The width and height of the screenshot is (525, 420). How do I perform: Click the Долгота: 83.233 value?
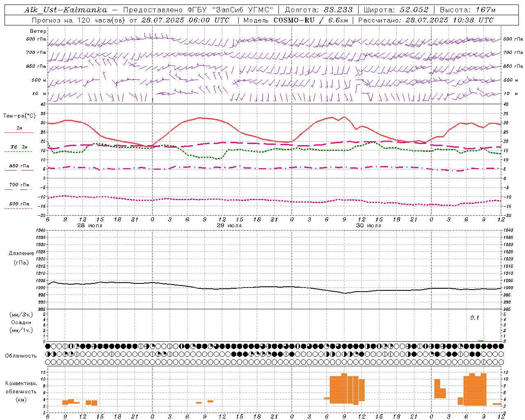318,10
